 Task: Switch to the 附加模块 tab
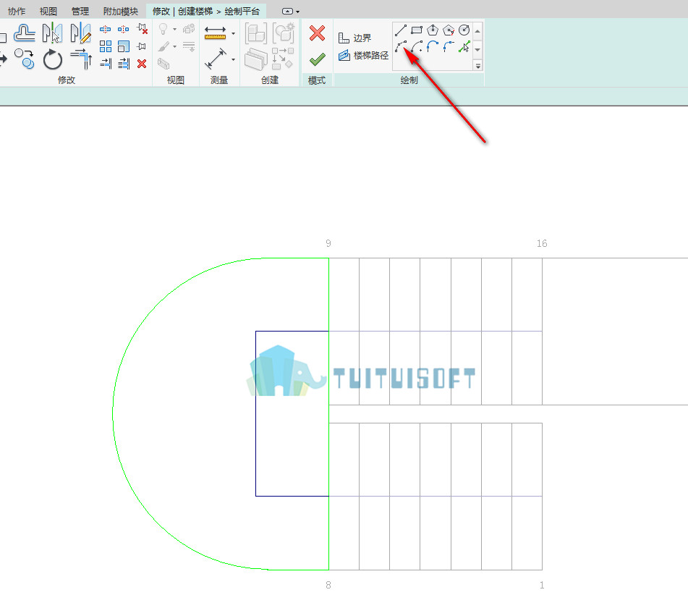pyautogui.click(x=121, y=11)
